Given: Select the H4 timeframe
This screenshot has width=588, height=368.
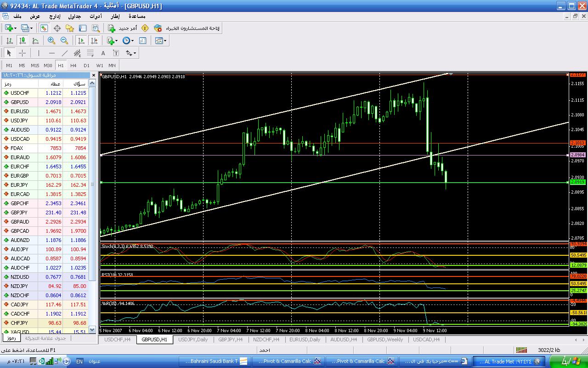Looking at the screenshot, I should pyautogui.click(x=73, y=65).
